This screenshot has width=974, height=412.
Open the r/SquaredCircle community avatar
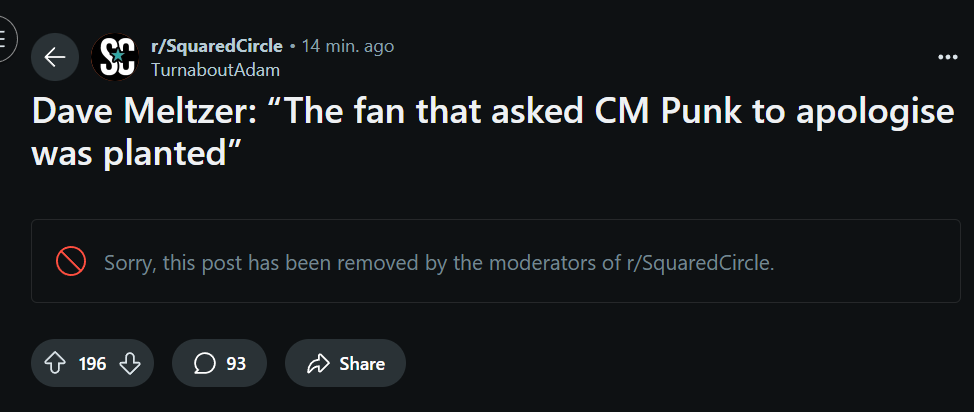(x=114, y=57)
